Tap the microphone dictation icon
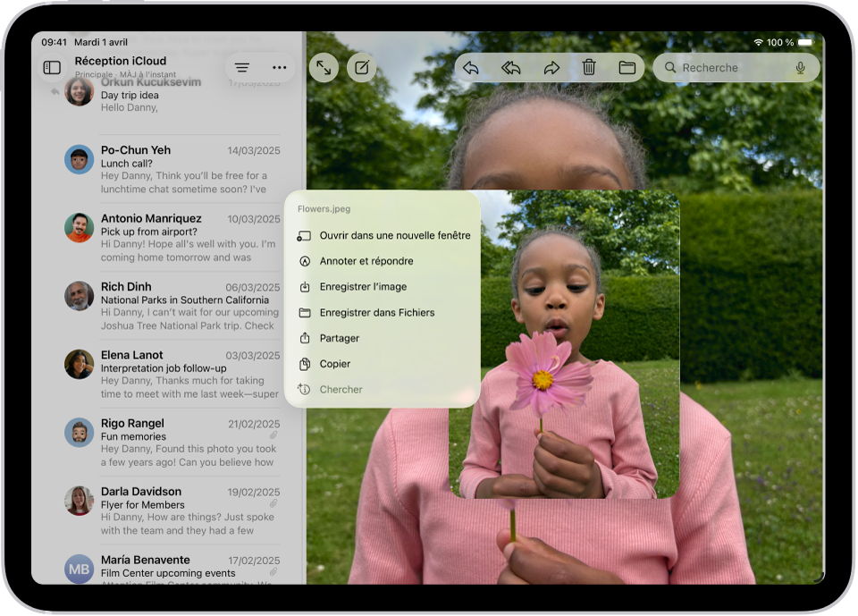The width and height of the screenshot is (858, 616). [800, 68]
